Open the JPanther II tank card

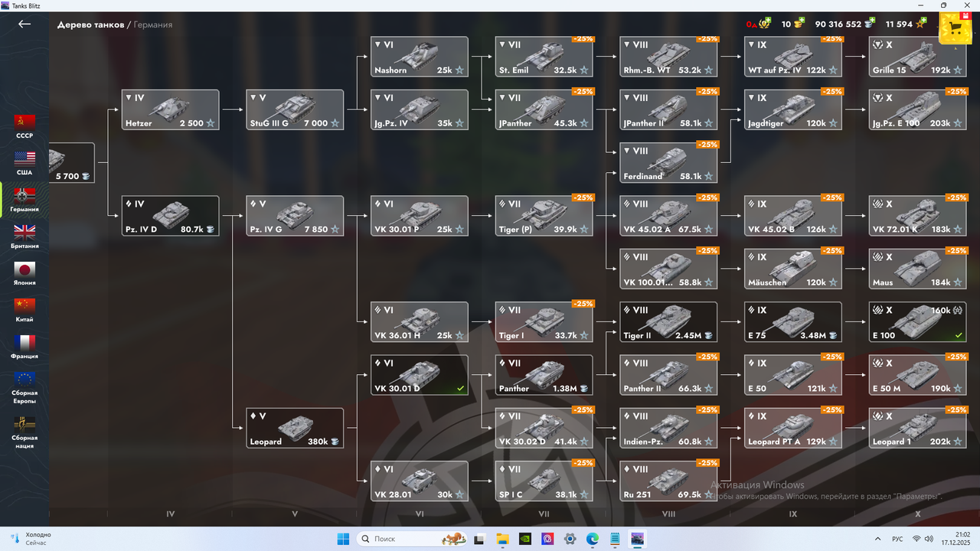[x=668, y=109]
